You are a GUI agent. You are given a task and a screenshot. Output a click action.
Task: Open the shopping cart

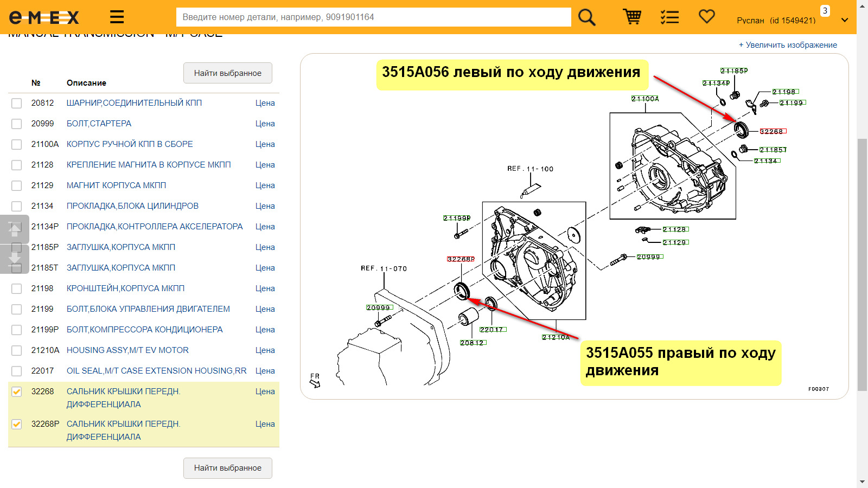[x=632, y=17]
